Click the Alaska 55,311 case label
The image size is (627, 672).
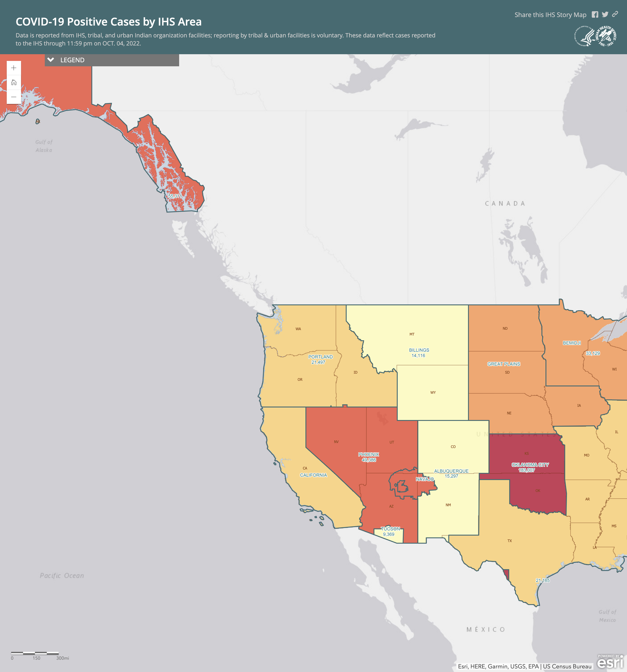(x=175, y=196)
